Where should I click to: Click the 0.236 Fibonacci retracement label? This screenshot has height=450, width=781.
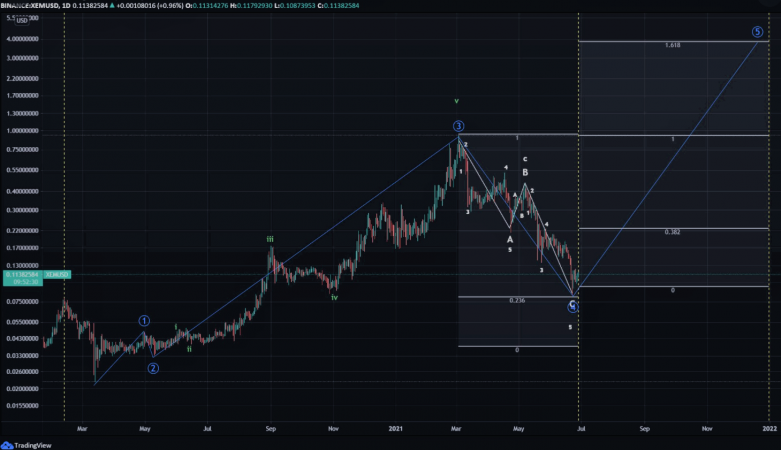pos(516,300)
